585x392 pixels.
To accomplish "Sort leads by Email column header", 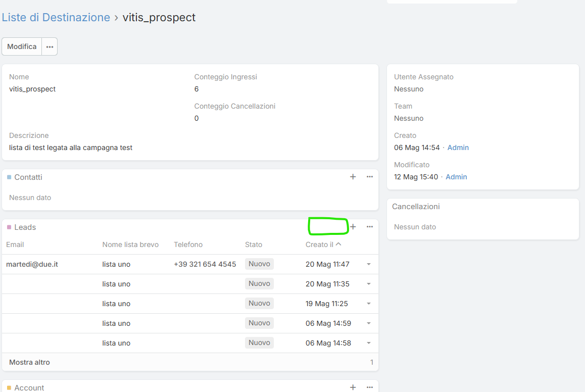I will (15, 244).
